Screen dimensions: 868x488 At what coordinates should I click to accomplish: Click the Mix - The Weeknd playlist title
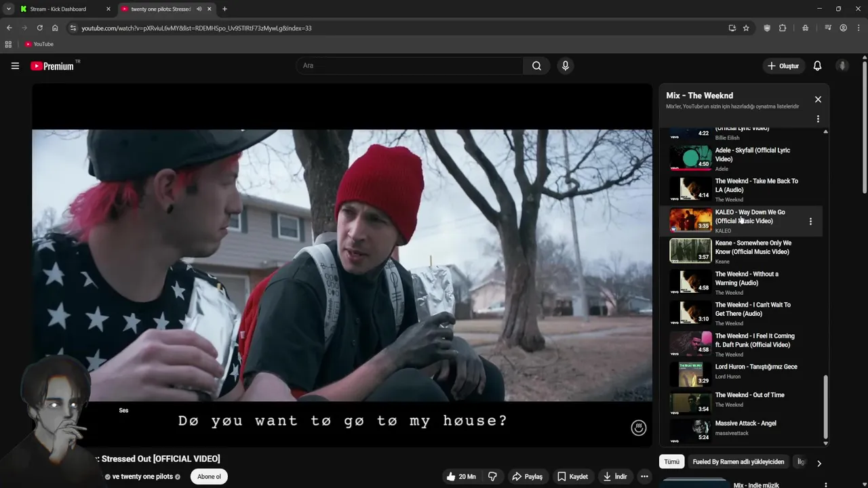point(699,96)
